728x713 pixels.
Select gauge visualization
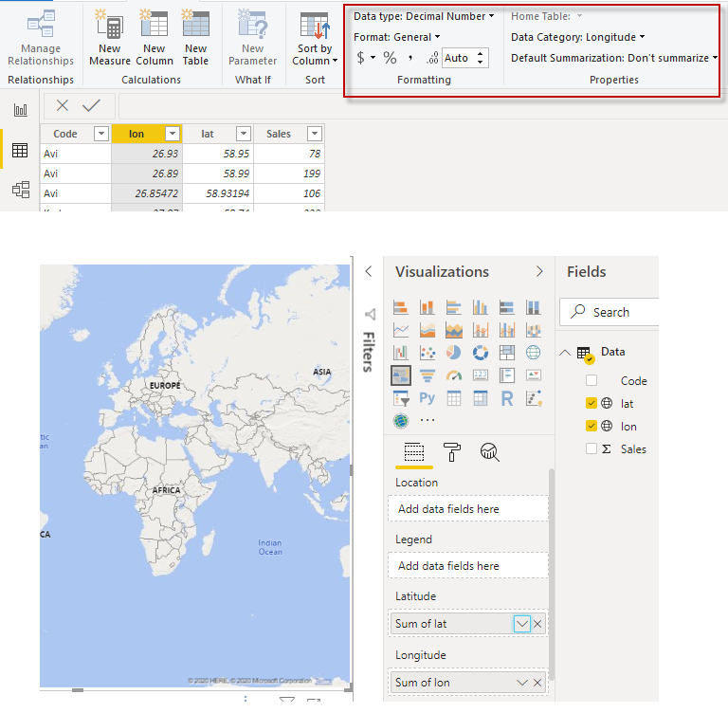click(454, 375)
